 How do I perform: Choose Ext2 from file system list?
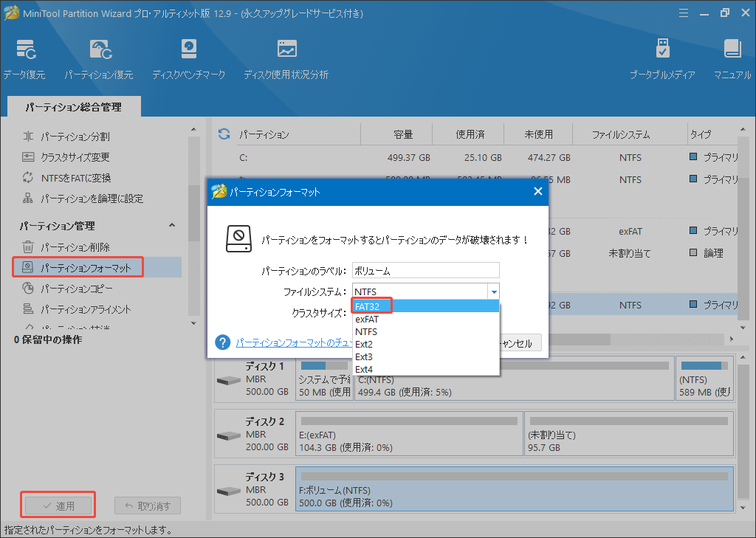426,344
